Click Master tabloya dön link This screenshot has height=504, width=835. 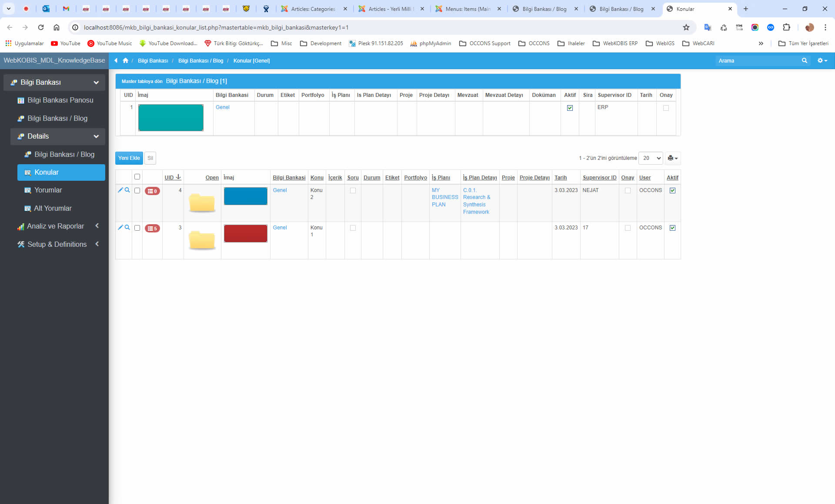pos(142,81)
